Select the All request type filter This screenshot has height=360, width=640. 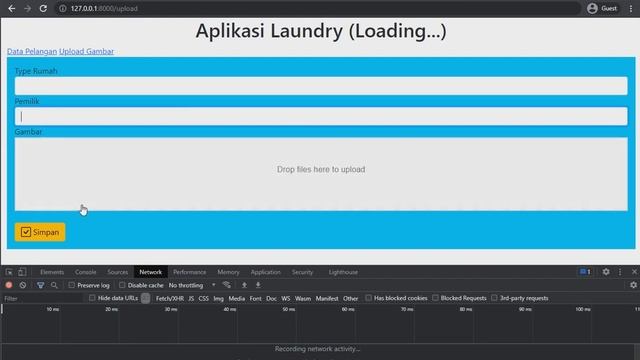pyautogui.click(x=145, y=298)
